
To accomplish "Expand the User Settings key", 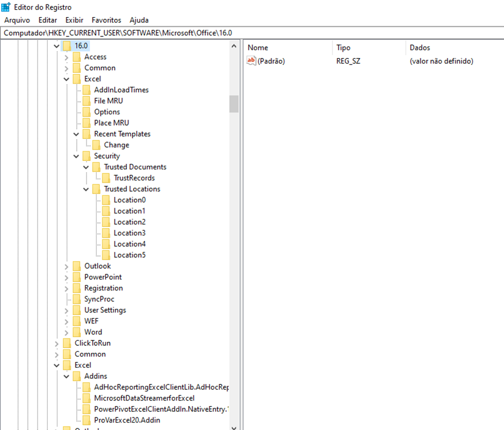I will coord(66,311).
